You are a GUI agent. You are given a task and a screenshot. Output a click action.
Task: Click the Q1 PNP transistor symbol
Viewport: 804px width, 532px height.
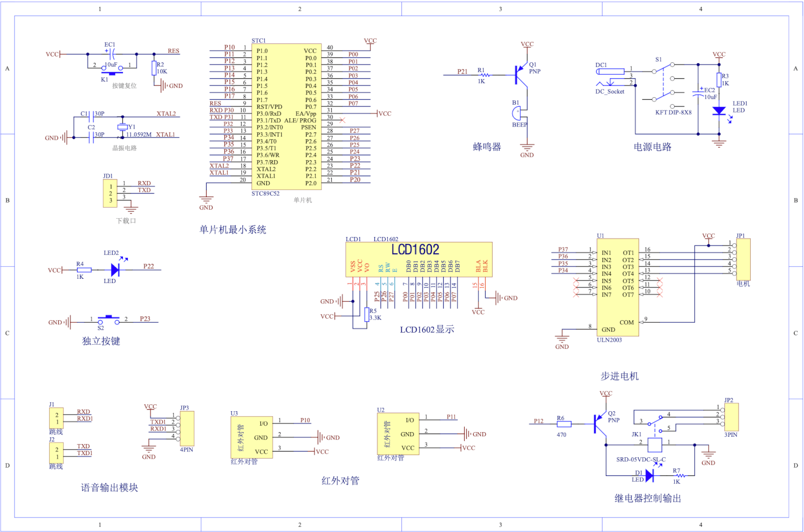pos(520,75)
